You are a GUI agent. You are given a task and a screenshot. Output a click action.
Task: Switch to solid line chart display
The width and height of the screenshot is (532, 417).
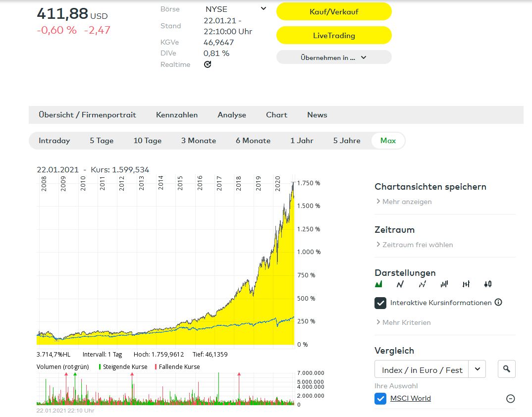pos(400,284)
